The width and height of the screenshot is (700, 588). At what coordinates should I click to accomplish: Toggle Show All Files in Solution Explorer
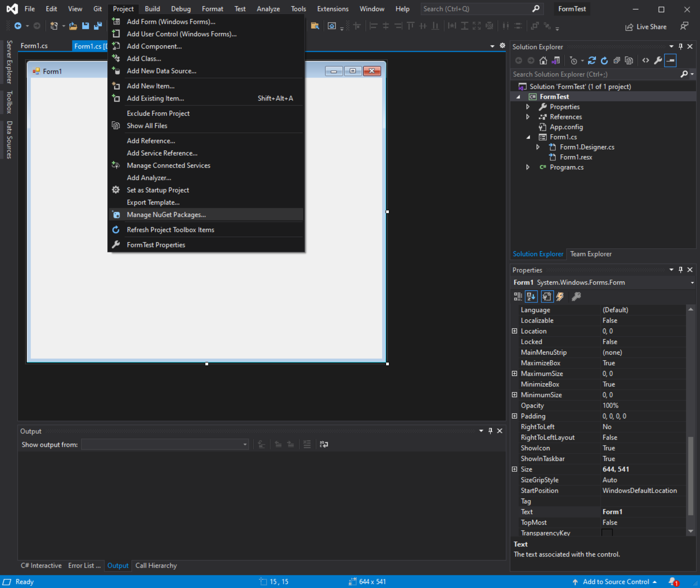coord(629,60)
